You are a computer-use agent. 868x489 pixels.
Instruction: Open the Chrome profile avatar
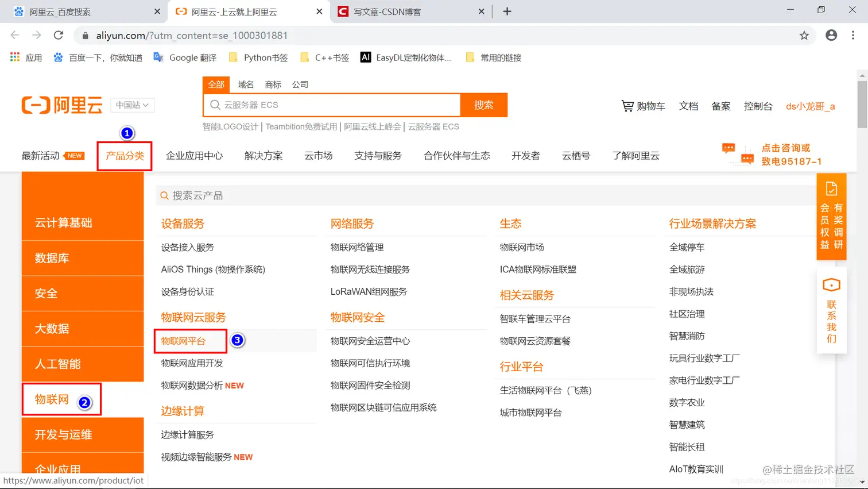[831, 35]
